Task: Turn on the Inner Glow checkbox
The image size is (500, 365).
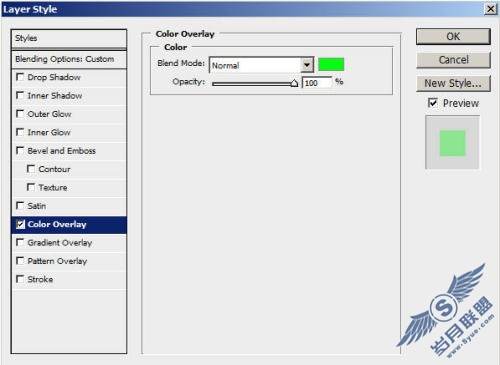Action: click(20, 132)
